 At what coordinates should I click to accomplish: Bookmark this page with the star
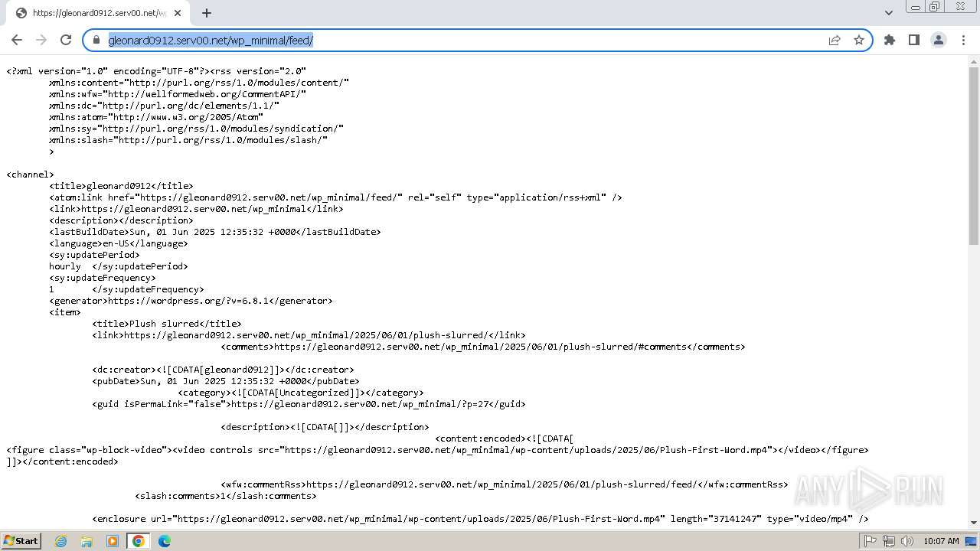(x=859, y=40)
